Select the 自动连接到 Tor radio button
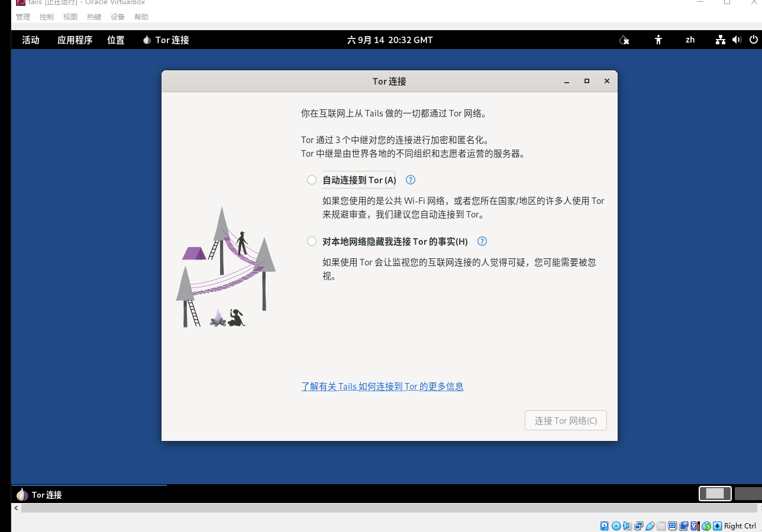Screen dimensions: 762x532 [x=312, y=180]
